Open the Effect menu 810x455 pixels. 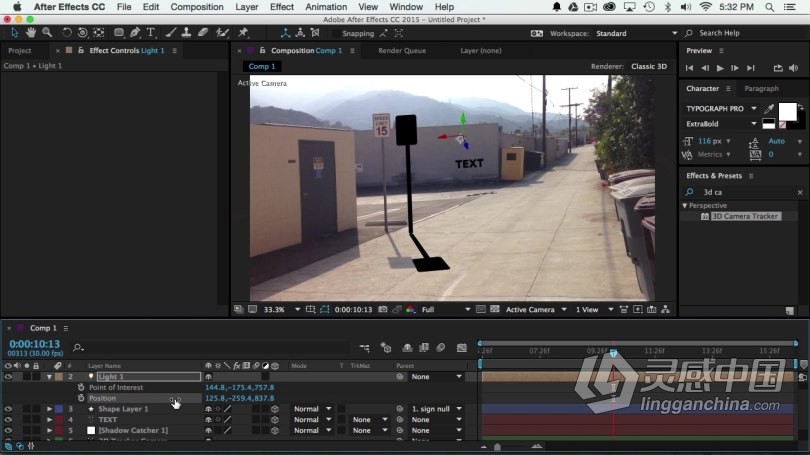282,7
